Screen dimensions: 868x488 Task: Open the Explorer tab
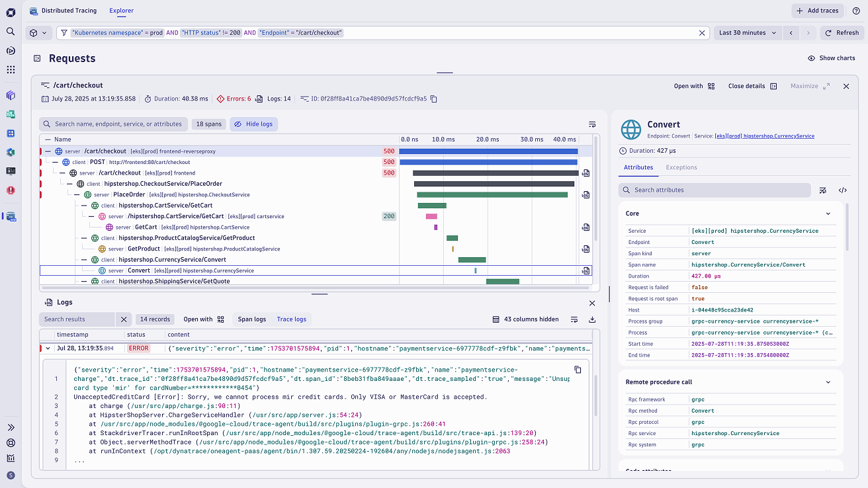(121, 11)
